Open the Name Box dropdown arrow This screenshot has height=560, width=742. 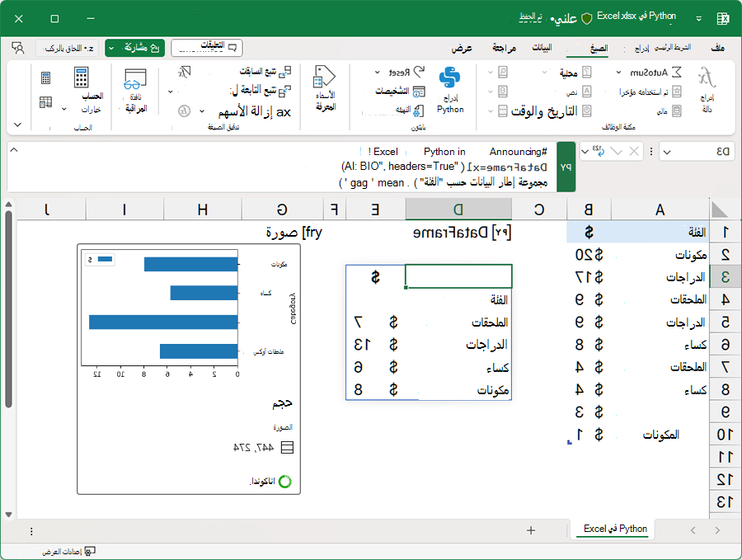(x=667, y=152)
